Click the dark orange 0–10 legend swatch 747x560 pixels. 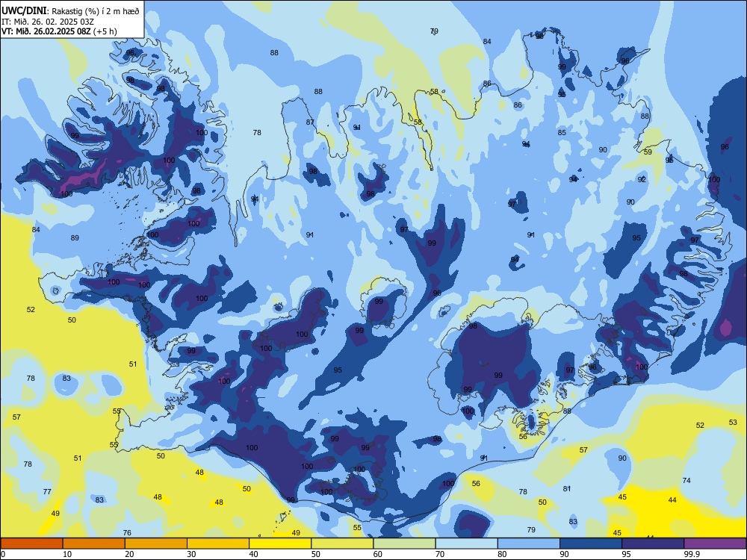click(31, 544)
